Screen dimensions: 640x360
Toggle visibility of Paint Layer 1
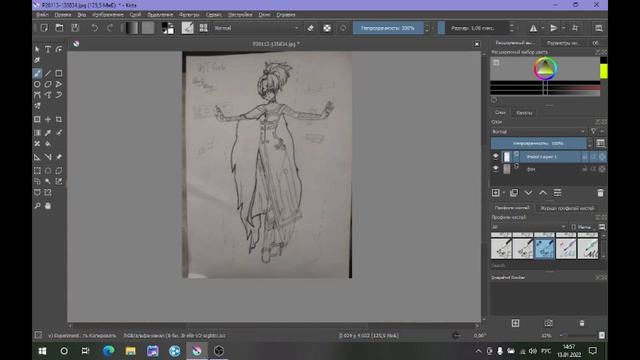(496, 157)
